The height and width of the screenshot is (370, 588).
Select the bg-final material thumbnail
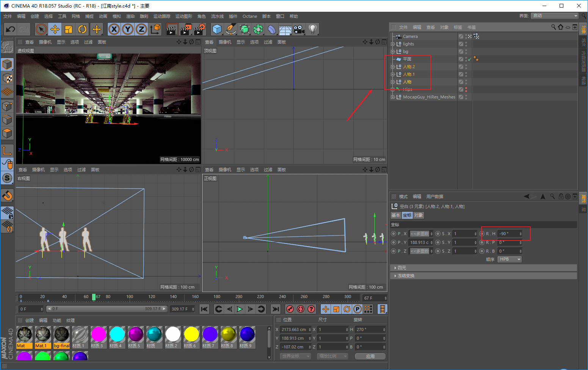[61, 337]
